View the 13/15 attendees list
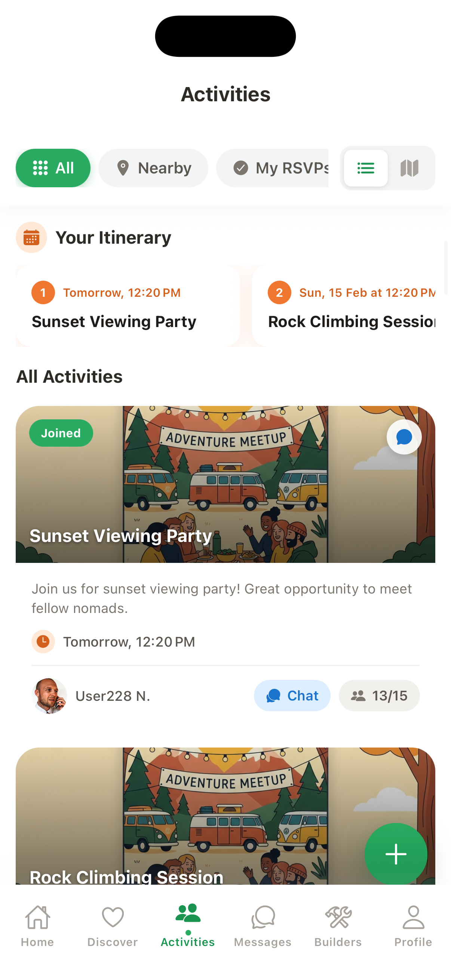This screenshot has width=451, height=980. tap(379, 696)
